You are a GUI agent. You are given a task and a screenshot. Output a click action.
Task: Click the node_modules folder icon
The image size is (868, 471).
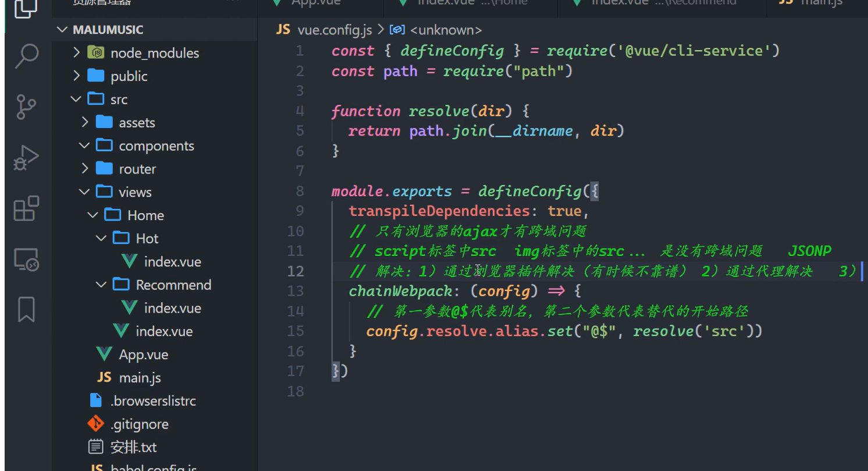[95, 52]
